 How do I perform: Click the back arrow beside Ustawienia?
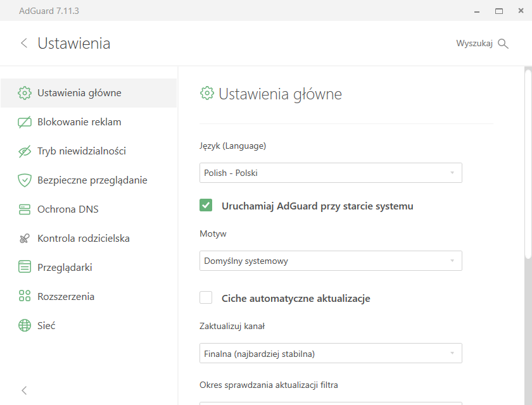coord(24,43)
